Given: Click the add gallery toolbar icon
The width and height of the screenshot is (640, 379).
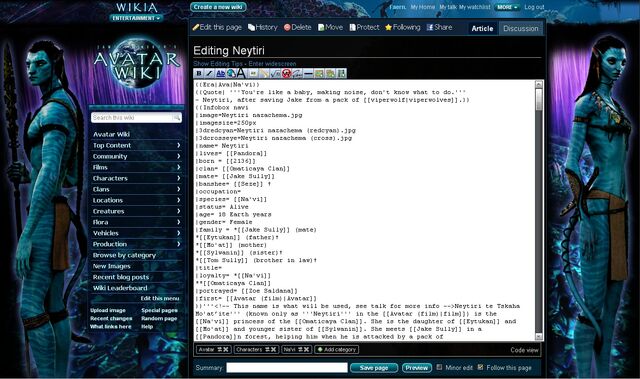Looking at the screenshot, I should [x=331, y=73].
